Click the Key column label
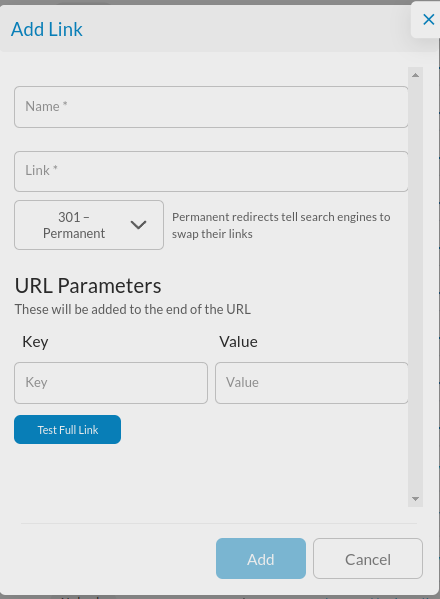Screen dimensions: 440x599 35,342
